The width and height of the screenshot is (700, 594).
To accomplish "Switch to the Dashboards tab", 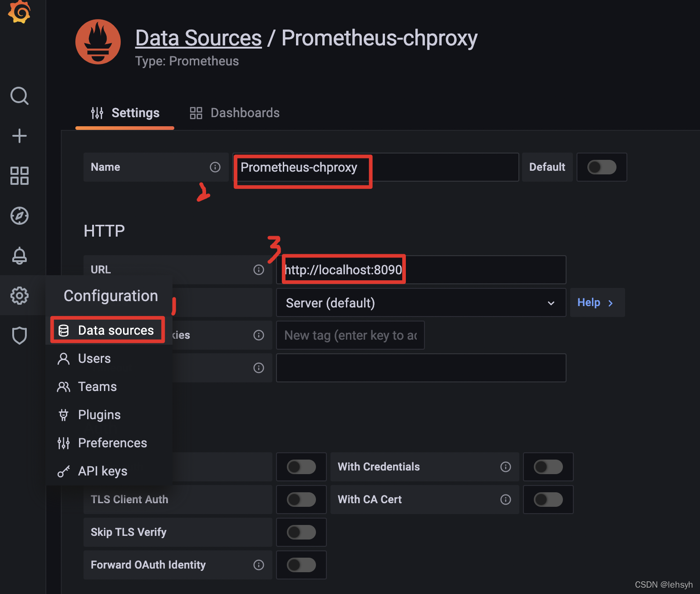I will (235, 113).
